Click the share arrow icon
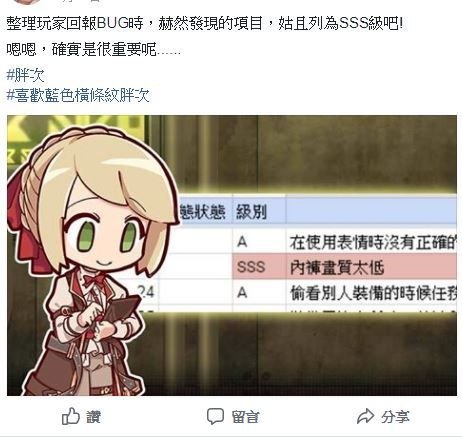 366,416
